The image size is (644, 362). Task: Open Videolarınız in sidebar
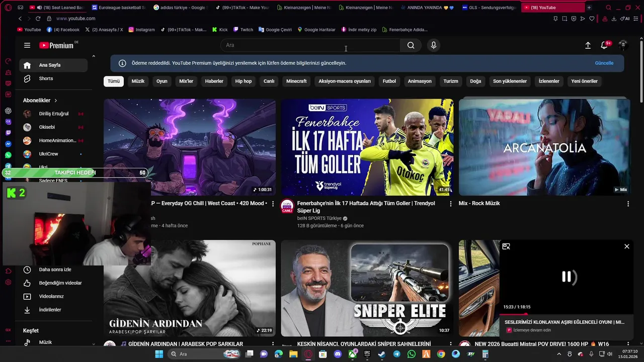(x=53, y=297)
